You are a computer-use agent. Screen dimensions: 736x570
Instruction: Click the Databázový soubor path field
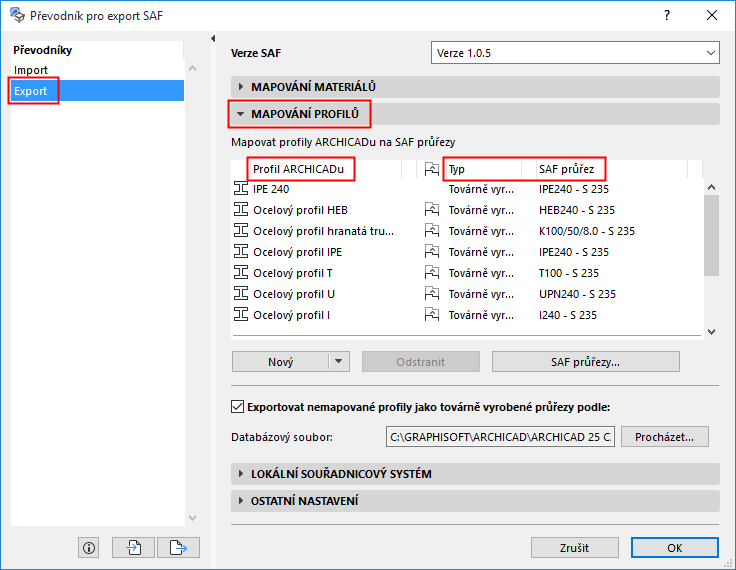[500, 437]
